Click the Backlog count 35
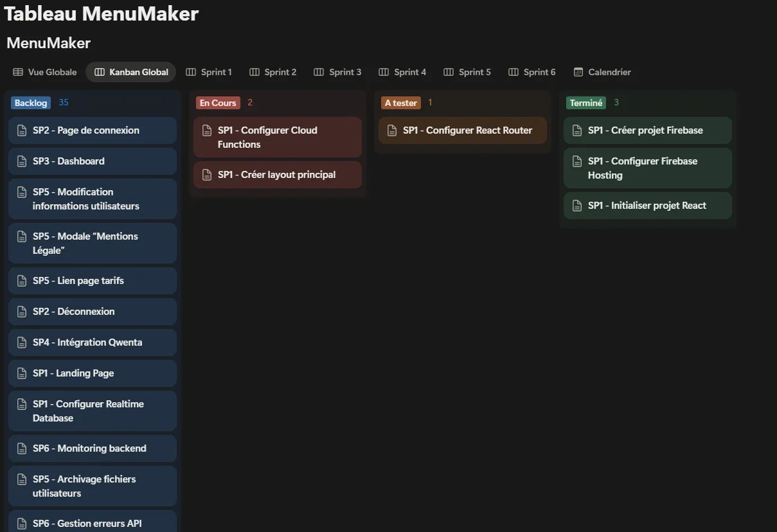The width and height of the screenshot is (777, 532). click(x=64, y=103)
